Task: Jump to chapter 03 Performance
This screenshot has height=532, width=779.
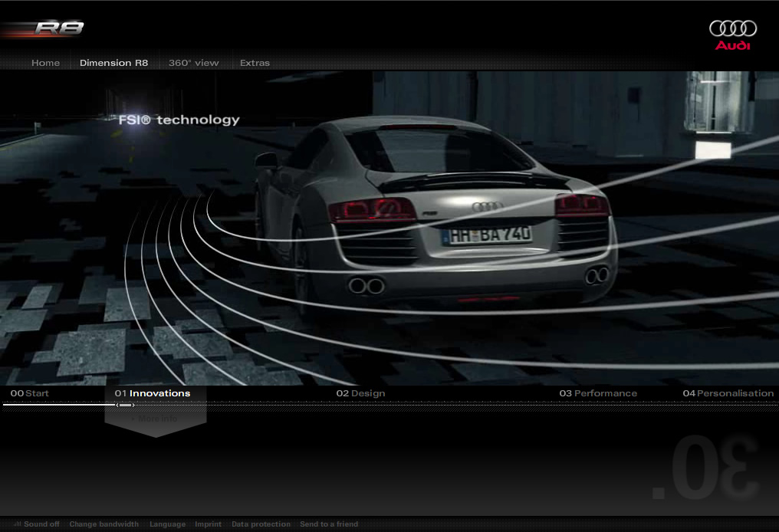Action: click(598, 393)
